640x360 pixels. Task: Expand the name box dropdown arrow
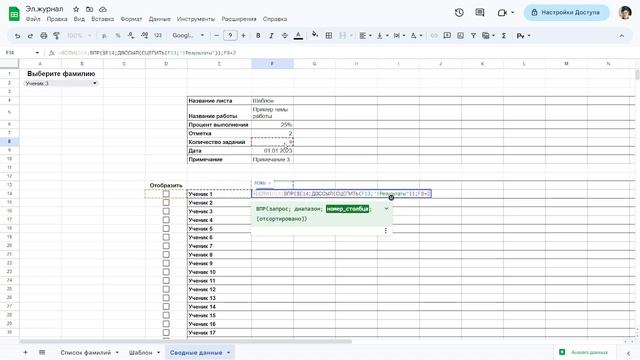(37, 53)
